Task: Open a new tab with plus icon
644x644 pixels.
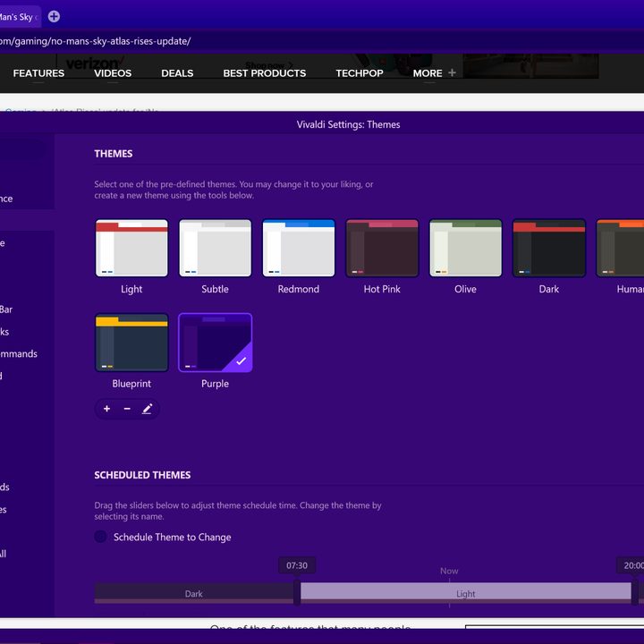Action: click(54, 16)
